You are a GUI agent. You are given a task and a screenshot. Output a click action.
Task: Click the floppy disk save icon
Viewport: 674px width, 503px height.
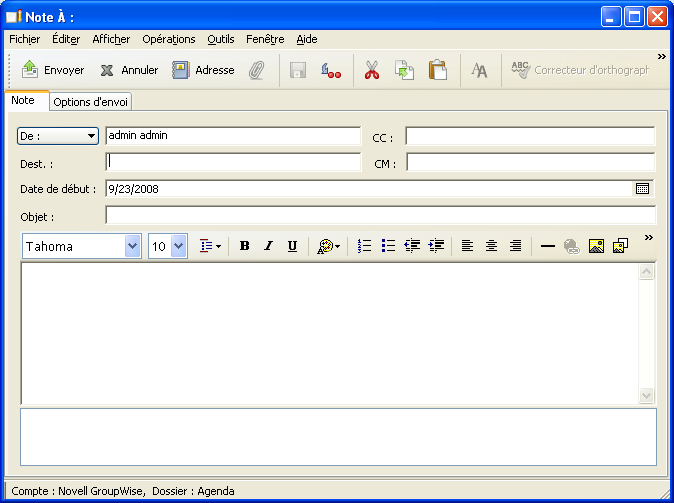pyautogui.click(x=298, y=70)
